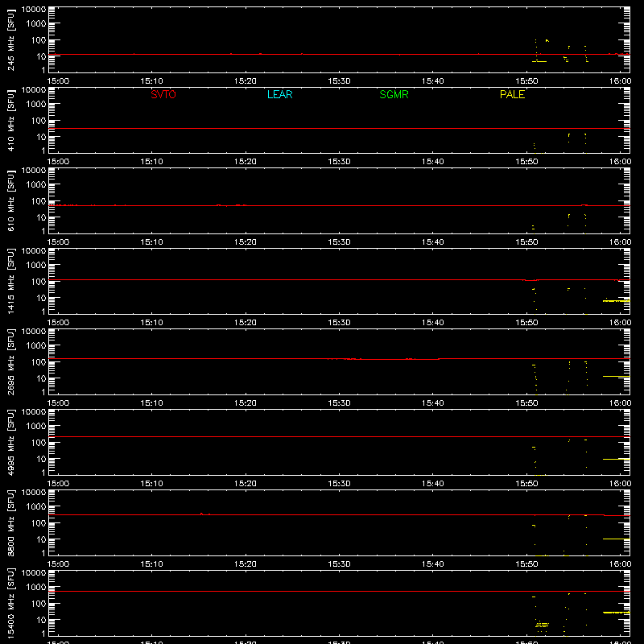Select the 8800 MHz [SFU] axis title
Screen dimensions: 644x644
point(10,523)
